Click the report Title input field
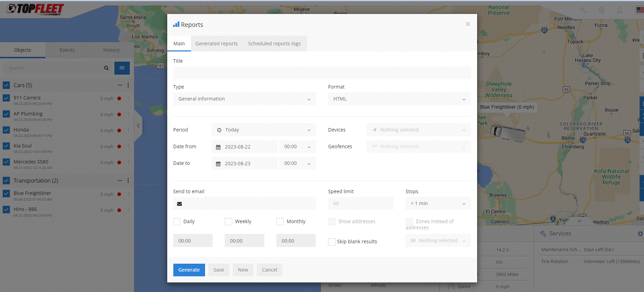The height and width of the screenshot is (292, 644). coord(322,73)
